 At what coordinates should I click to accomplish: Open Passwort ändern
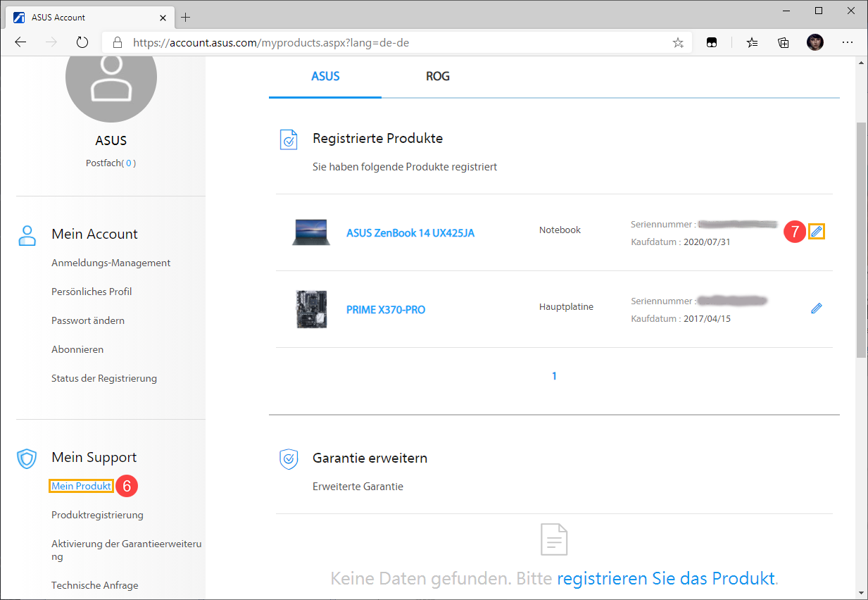click(88, 320)
